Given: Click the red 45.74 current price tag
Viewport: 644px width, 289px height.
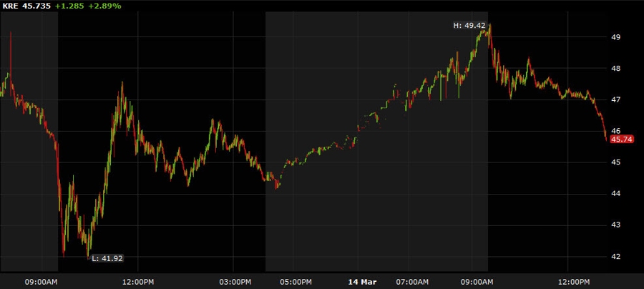Looking at the screenshot, I should 622,139.
